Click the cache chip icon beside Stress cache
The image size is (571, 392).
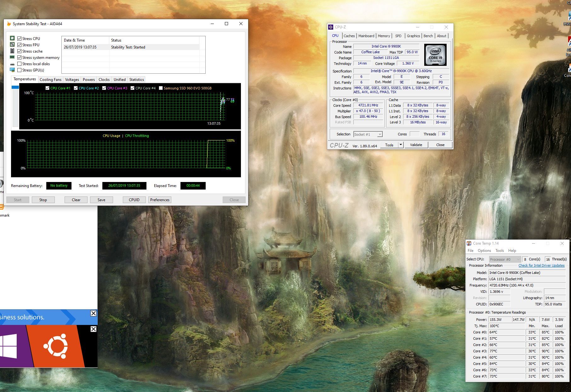[x=12, y=51]
